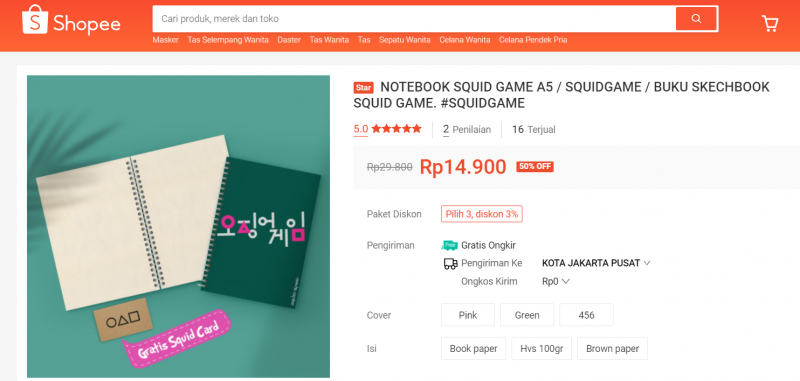
Task: Click the Shopee logo
Action: [71, 20]
